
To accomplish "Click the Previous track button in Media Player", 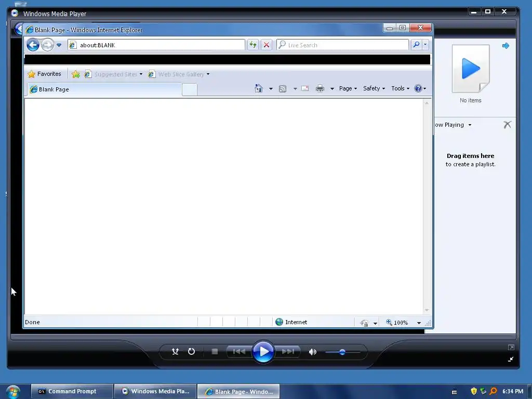I will coord(239,352).
